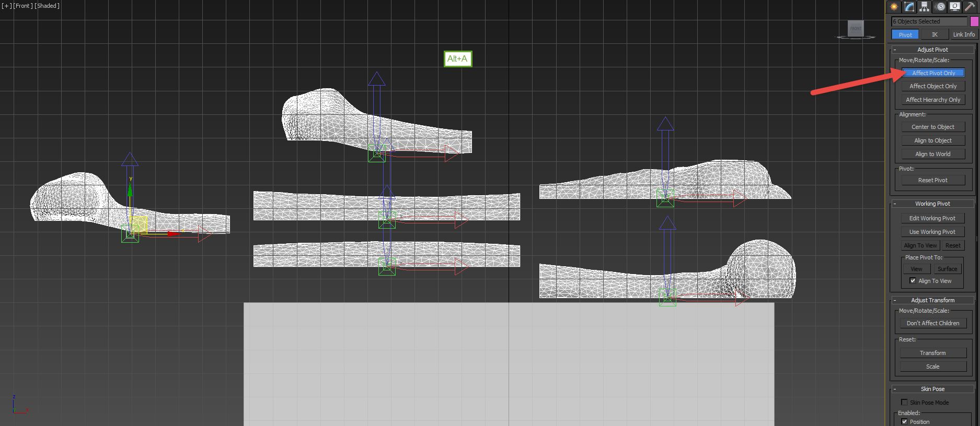This screenshot has height=426, width=980.
Task: Open the Hierarchy command panel tab
Action: (925, 7)
